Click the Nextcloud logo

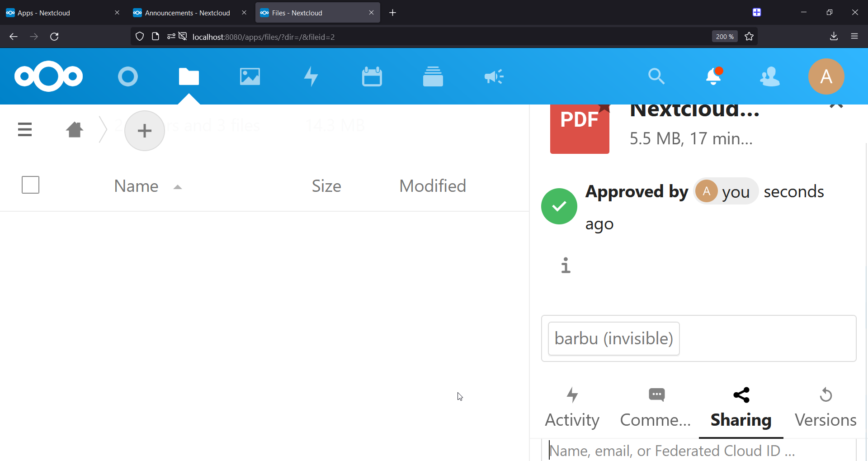(48, 76)
